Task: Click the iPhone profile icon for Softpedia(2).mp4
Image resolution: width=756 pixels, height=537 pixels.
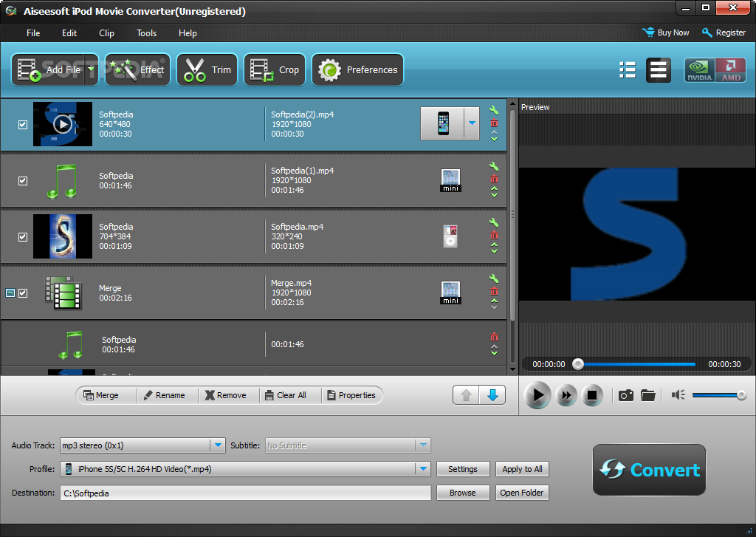Action: point(443,123)
